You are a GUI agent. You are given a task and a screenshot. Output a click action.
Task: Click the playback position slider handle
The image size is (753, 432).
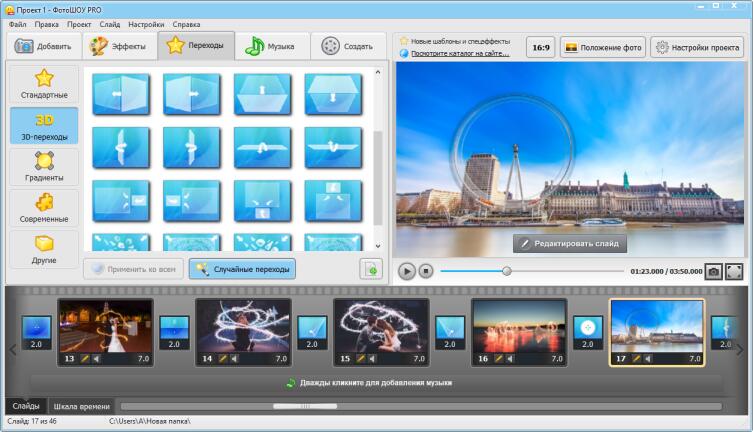click(x=506, y=271)
